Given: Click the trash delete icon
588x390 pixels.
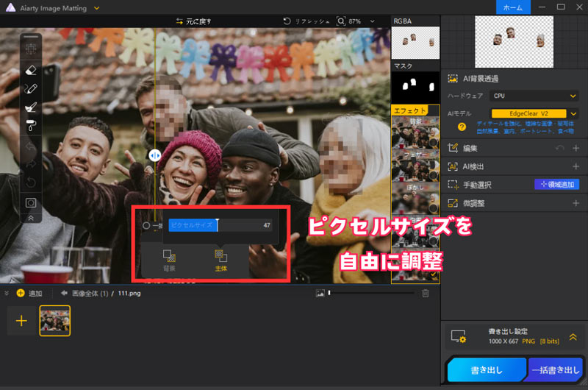Looking at the screenshot, I should click(426, 293).
